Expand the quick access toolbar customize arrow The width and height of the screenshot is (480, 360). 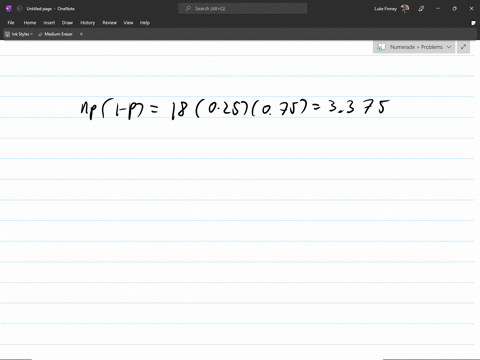click(81, 34)
